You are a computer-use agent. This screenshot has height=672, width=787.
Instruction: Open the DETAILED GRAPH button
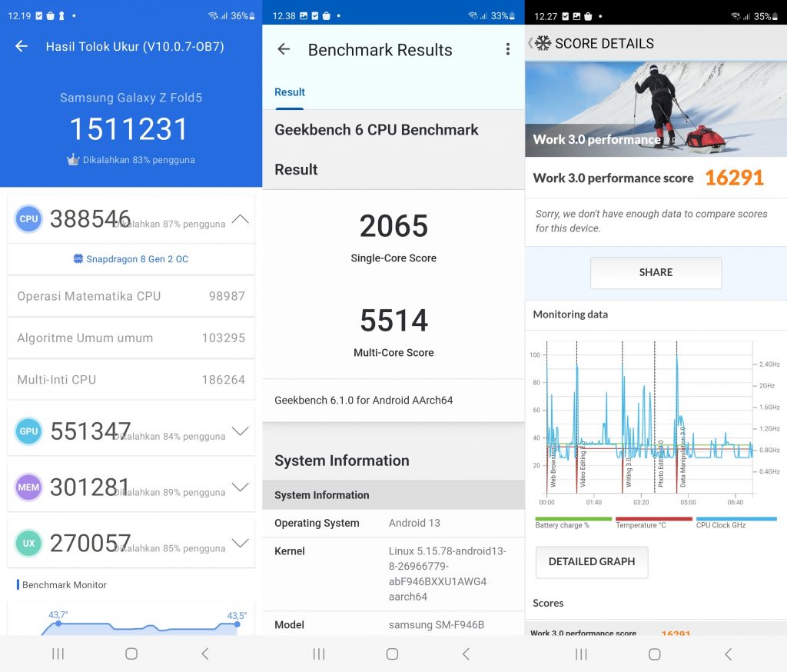(592, 562)
